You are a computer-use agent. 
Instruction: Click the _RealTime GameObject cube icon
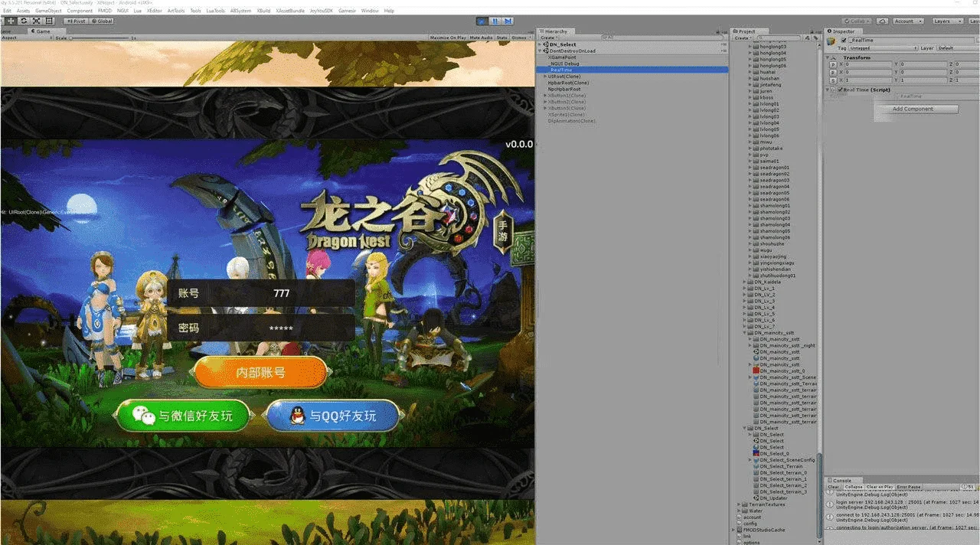click(831, 42)
